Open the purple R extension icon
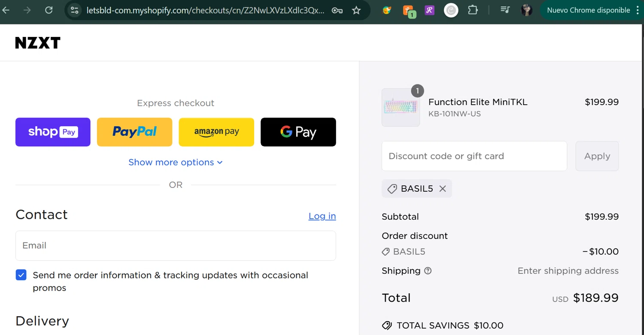 click(x=429, y=10)
